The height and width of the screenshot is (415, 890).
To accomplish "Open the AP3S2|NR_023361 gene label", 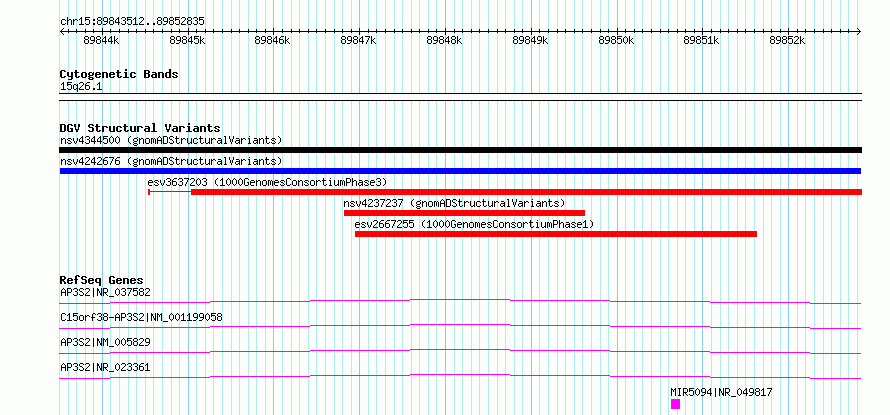I will 105,367.
